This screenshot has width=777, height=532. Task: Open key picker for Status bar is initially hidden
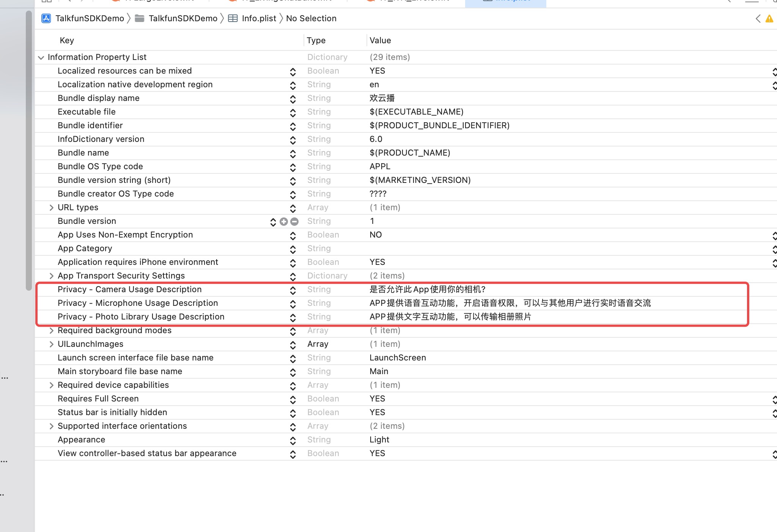pyautogui.click(x=293, y=413)
